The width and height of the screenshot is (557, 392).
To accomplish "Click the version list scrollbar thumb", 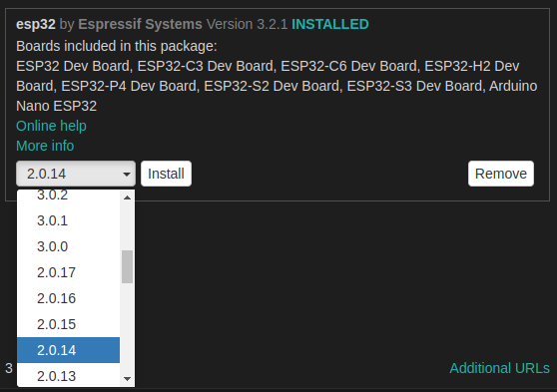I will coord(127,266).
